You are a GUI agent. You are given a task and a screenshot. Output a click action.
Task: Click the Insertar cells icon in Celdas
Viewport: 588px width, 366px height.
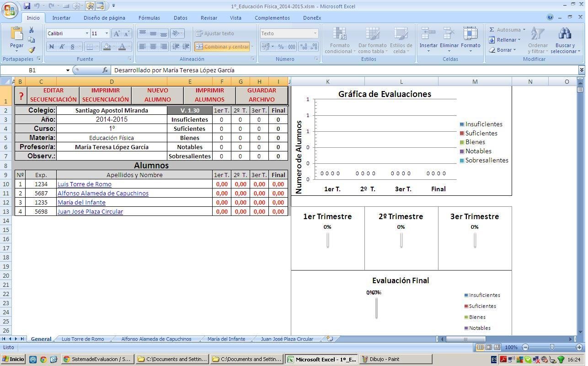428,33
